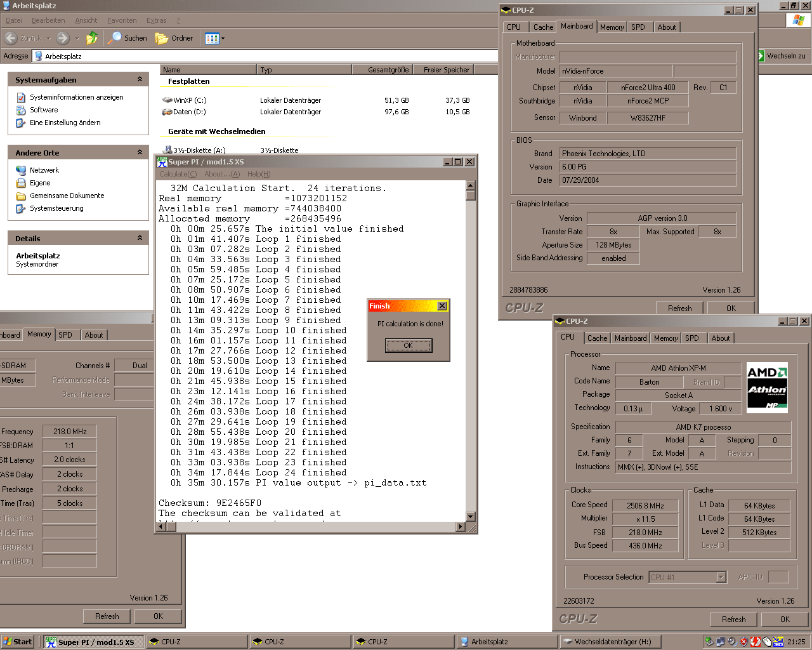Open the address bar Arbeitsplatz icon
812x650 pixels.
tap(38, 56)
